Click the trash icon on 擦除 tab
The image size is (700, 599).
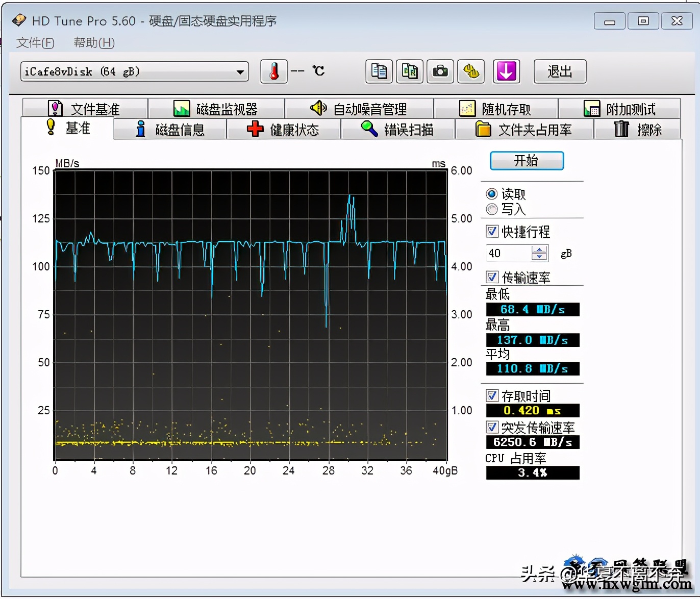pos(621,129)
